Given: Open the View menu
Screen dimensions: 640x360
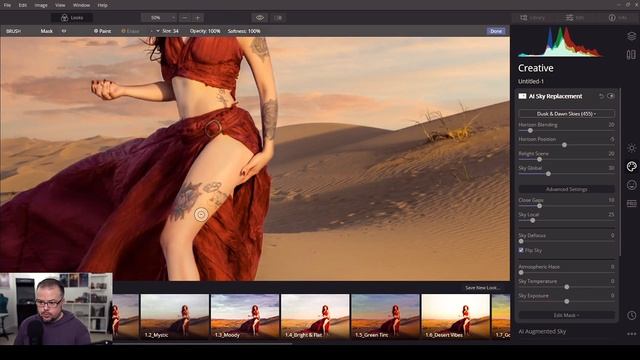Looking at the screenshot, I should (x=60, y=5).
